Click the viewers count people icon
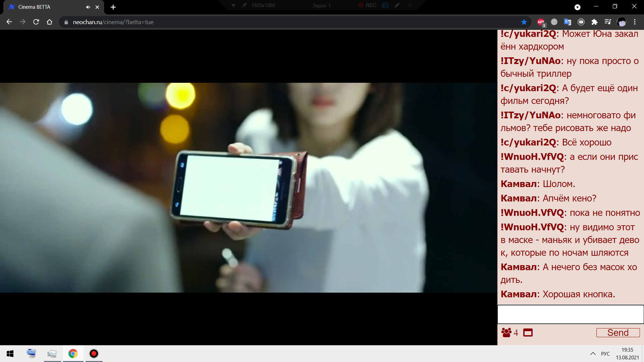The height and width of the screenshot is (362, 644). tap(506, 333)
